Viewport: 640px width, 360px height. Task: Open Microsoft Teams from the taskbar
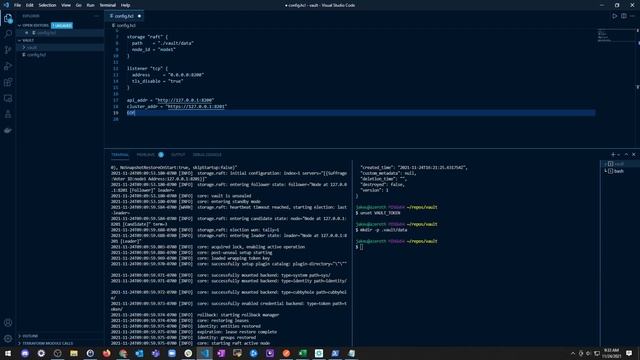156,353
